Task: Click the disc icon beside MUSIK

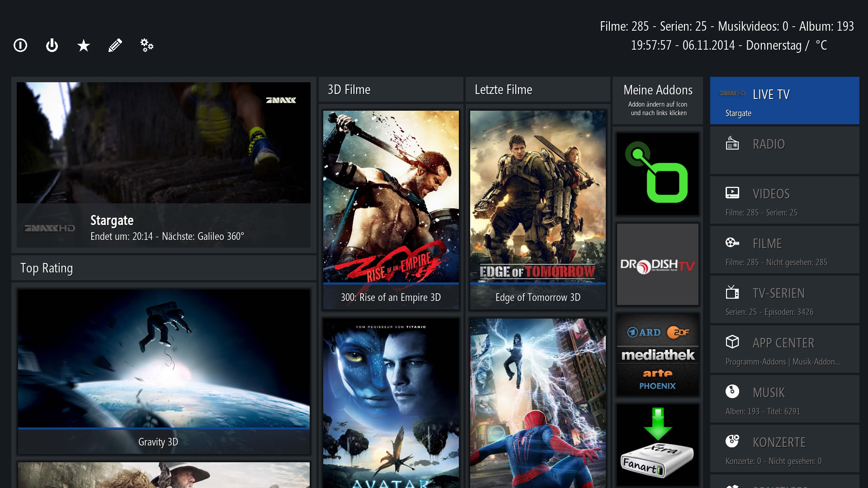Action: 732,391
